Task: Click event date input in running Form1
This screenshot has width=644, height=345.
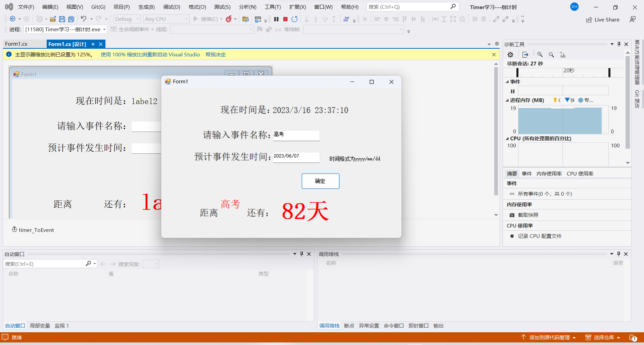Action: click(x=296, y=157)
